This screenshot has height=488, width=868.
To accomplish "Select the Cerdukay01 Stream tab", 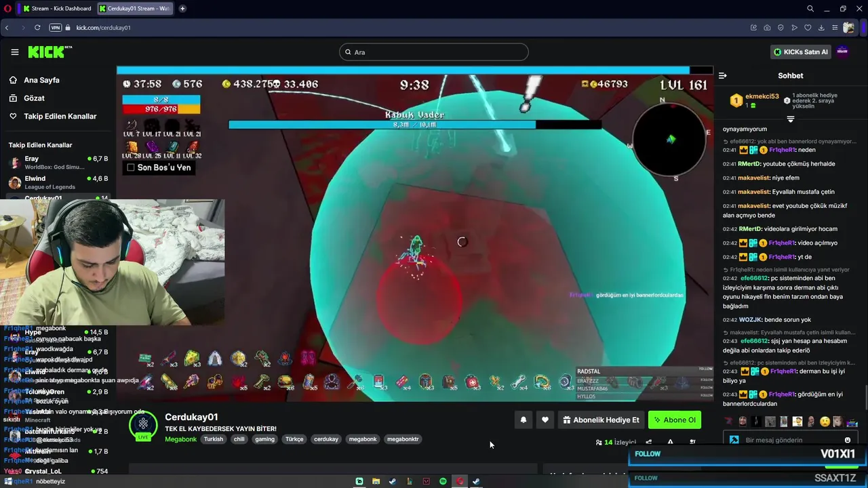I will [134, 8].
